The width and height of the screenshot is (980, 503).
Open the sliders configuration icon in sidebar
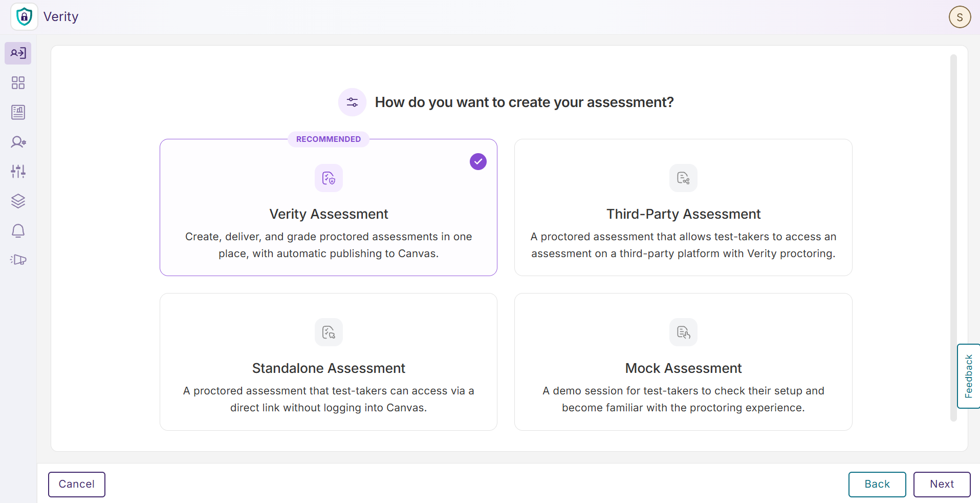pyautogui.click(x=18, y=171)
